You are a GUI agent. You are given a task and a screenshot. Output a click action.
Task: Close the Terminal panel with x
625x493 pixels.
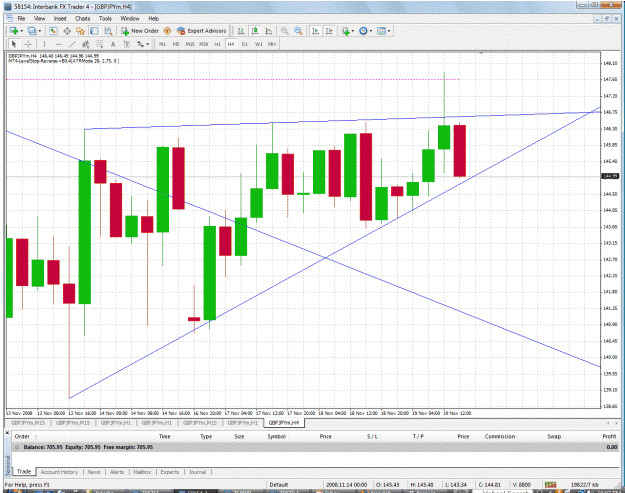(x=7, y=432)
